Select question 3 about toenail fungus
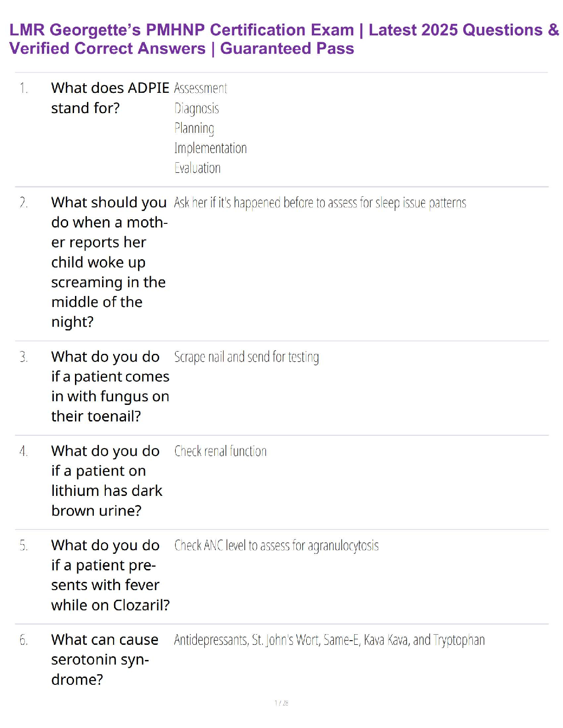 click(x=110, y=386)
